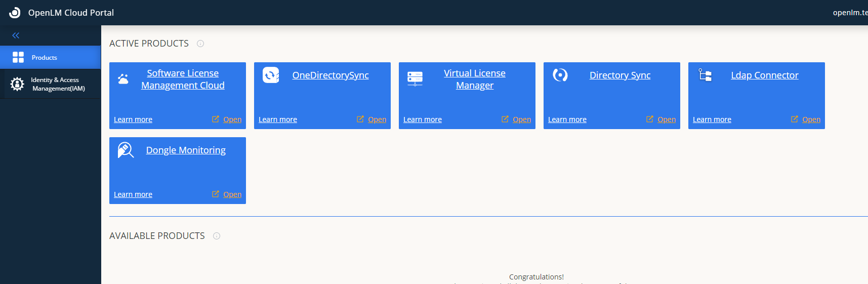
Task: Click the Ldap Connector title link
Action: click(764, 75)
